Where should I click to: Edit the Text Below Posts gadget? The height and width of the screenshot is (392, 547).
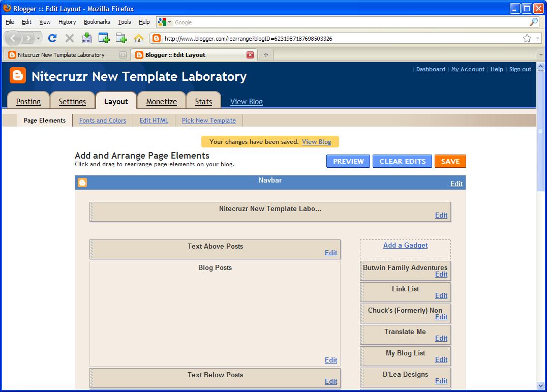pos(331,381)
